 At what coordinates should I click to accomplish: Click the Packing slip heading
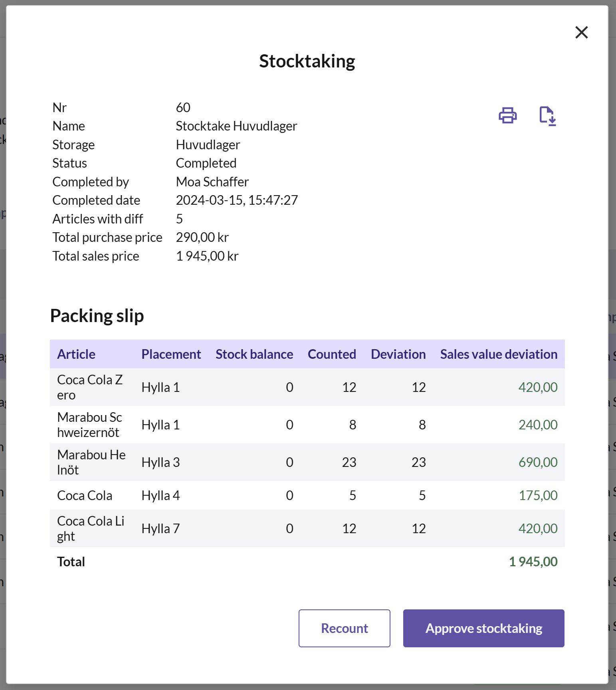pos(97,316)
